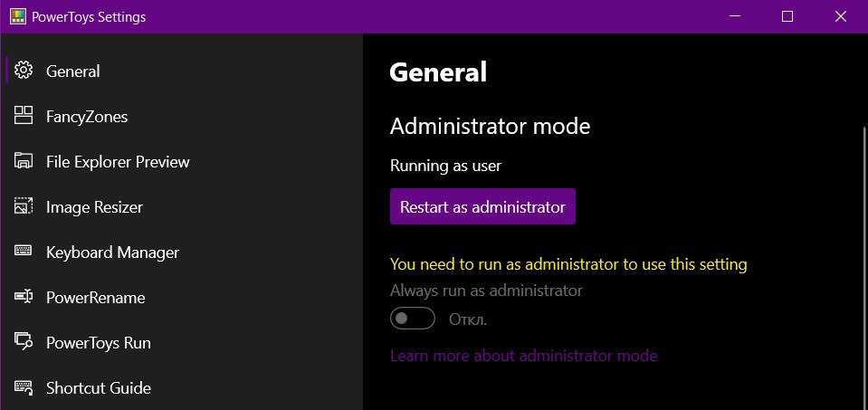Select PowerToys Run label in sidebar
The image size is (868, 410).
tap(99, 343)
